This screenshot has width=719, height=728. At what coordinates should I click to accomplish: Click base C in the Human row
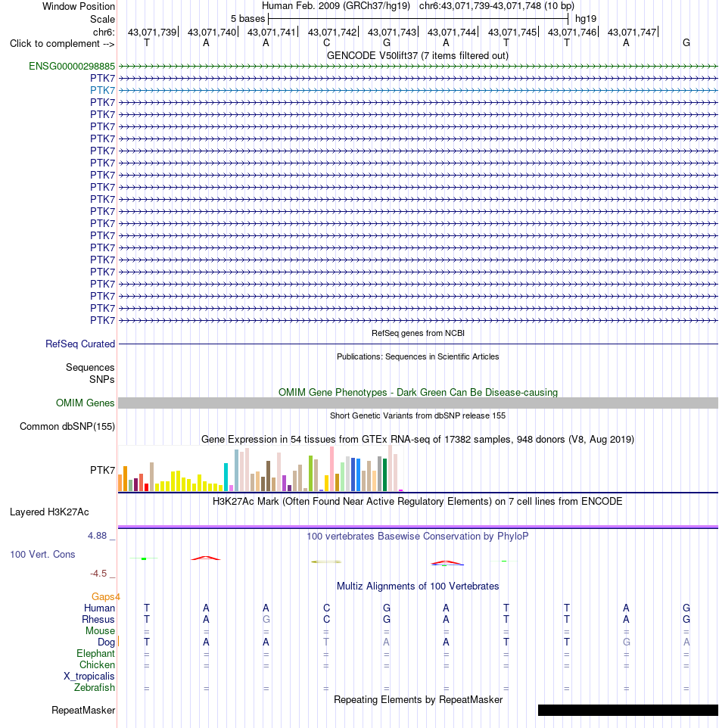coord(326,608)
